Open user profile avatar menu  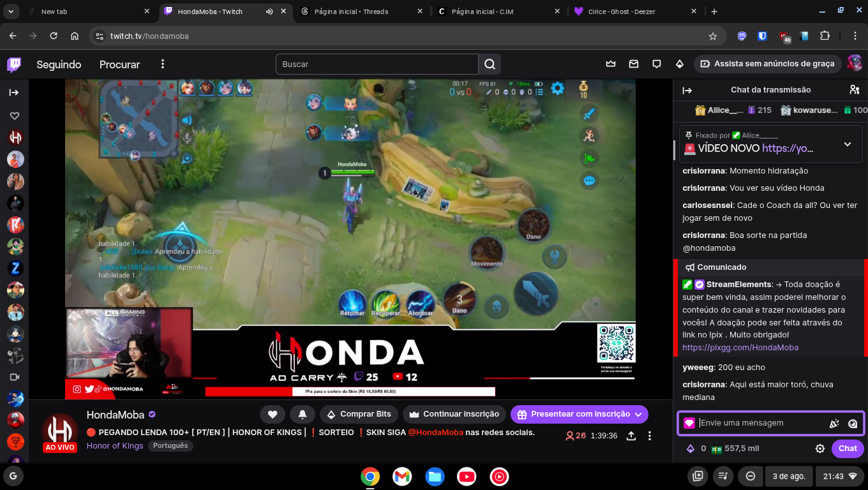point(855,63)
